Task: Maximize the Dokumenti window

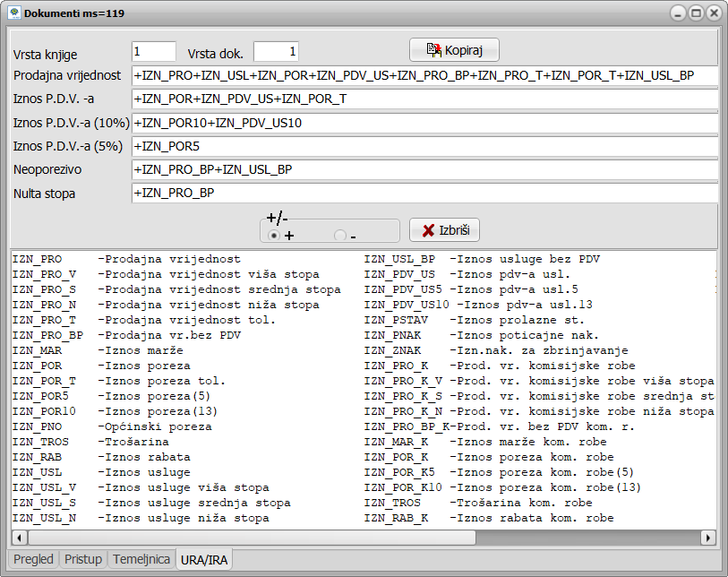Action: [696, 13]
